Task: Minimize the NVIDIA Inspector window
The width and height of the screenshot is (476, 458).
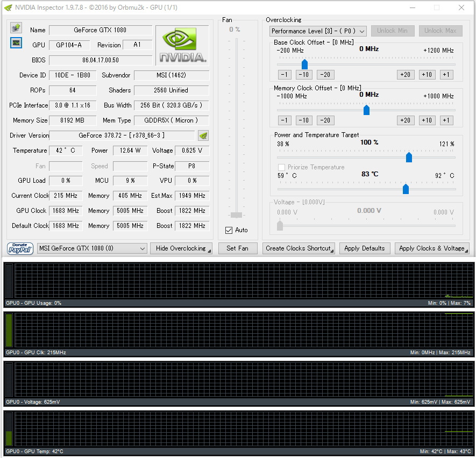Action: click(x=413, y=8)
